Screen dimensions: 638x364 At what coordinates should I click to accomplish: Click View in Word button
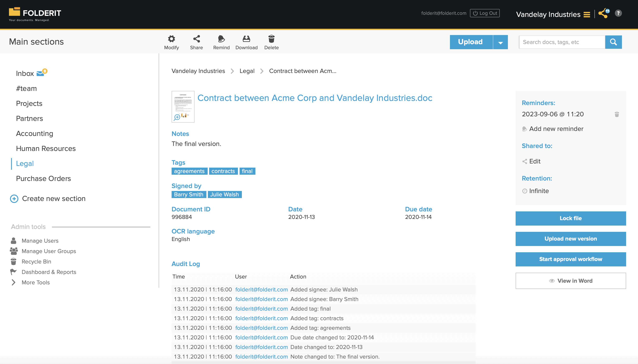click(x=571, y=281)
